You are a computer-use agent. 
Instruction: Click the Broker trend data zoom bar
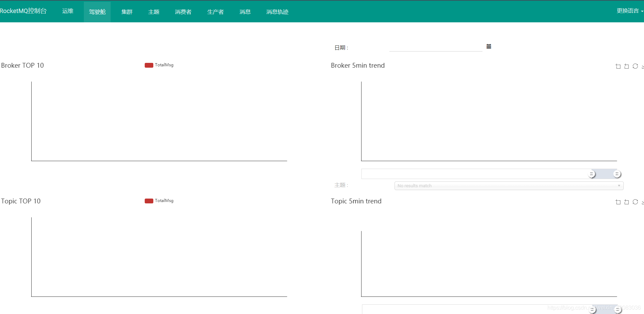point(489,174)
